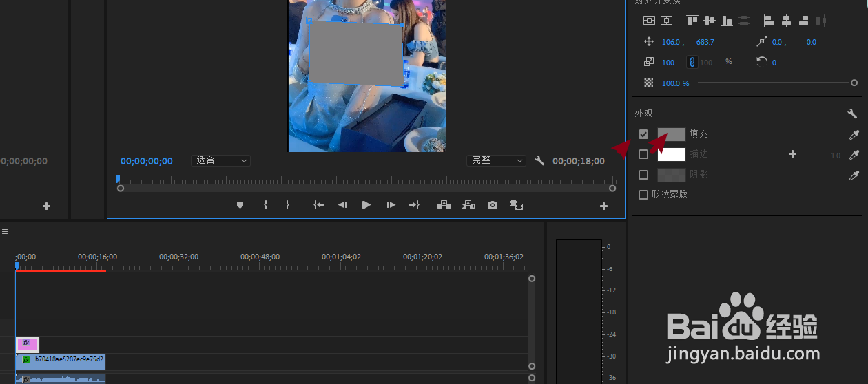This screenshot has width=868, height=384.
Task: Go to out point
Action: (x=414, y=204)
